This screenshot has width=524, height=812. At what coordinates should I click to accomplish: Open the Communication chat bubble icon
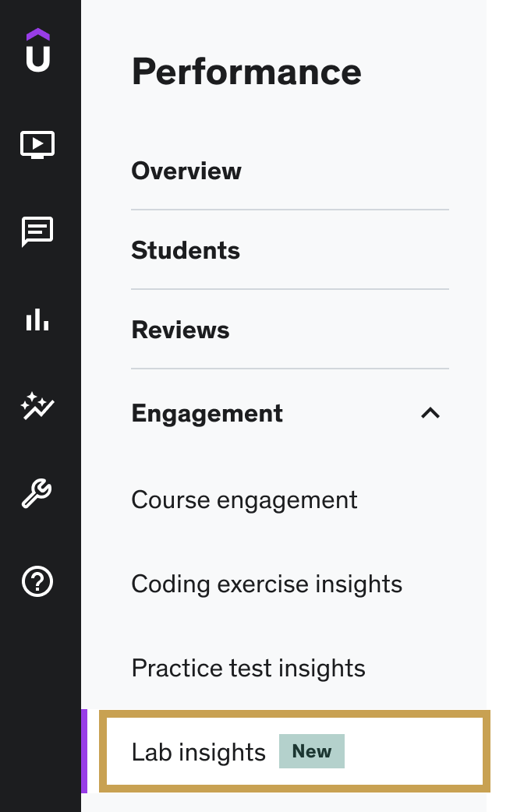click(37, 231)
